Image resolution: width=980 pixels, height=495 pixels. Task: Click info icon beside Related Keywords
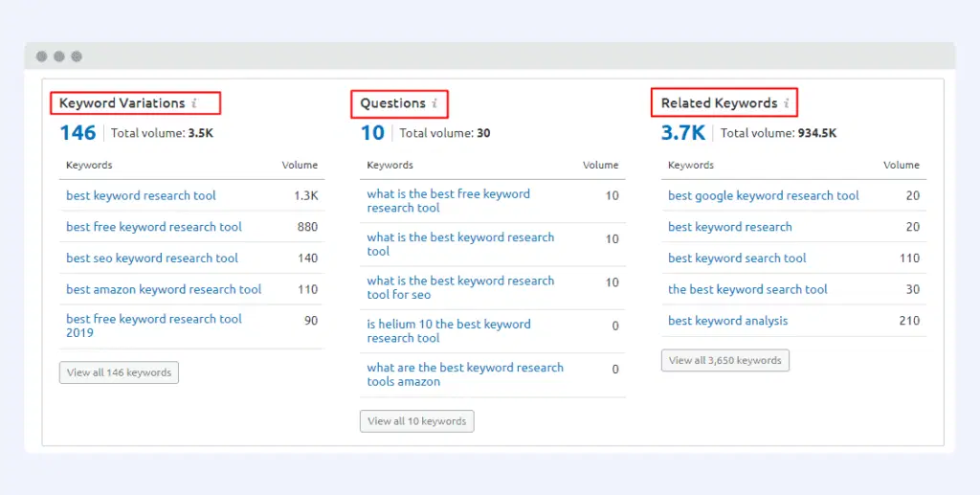(x=787, y=103)
